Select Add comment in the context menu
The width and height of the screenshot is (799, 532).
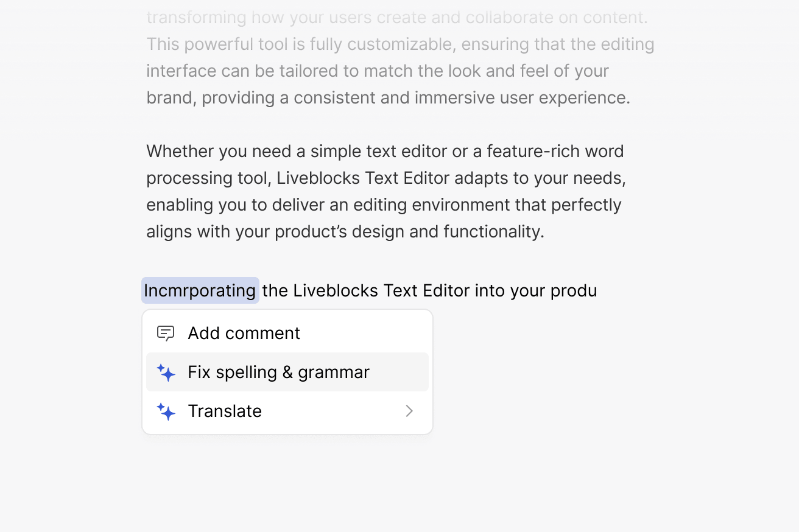coord(244,333)
